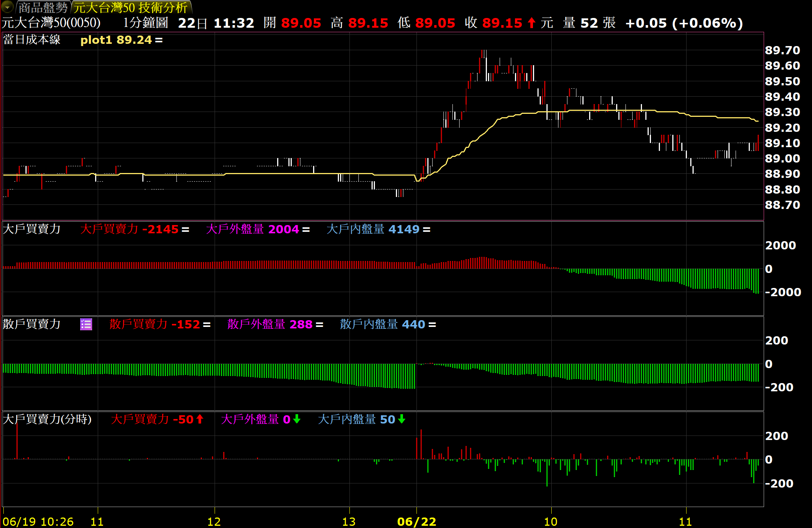Open the round dropdown menu button at top-left
The height and width of the screenshot is (528, 812).
[x=7, y=7]
